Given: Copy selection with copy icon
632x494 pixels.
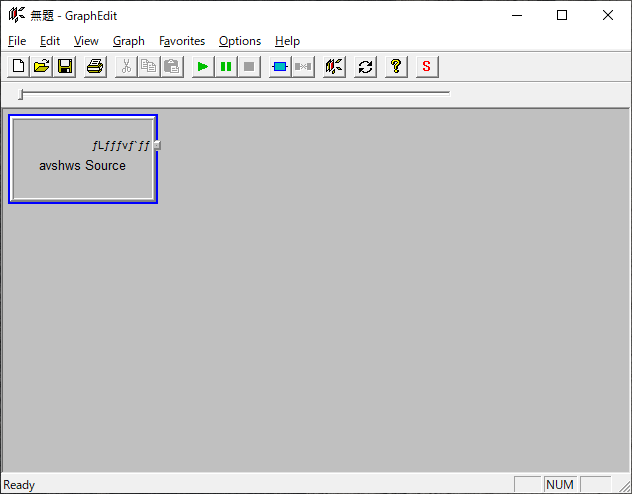Looking at the screenshot, I should (x=149, y=66).
